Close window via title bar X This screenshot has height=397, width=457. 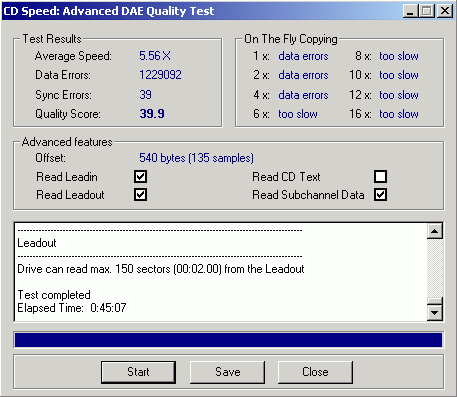pos(445,11)
